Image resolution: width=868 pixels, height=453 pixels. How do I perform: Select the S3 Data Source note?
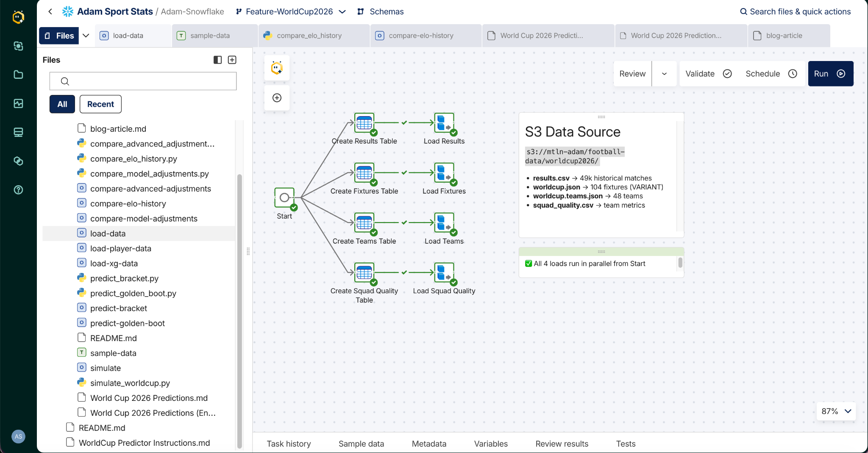(x=601, y=175)
